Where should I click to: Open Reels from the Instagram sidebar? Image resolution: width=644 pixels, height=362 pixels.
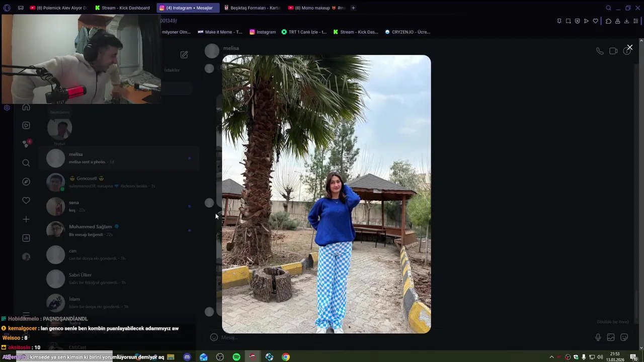point(26,125)
